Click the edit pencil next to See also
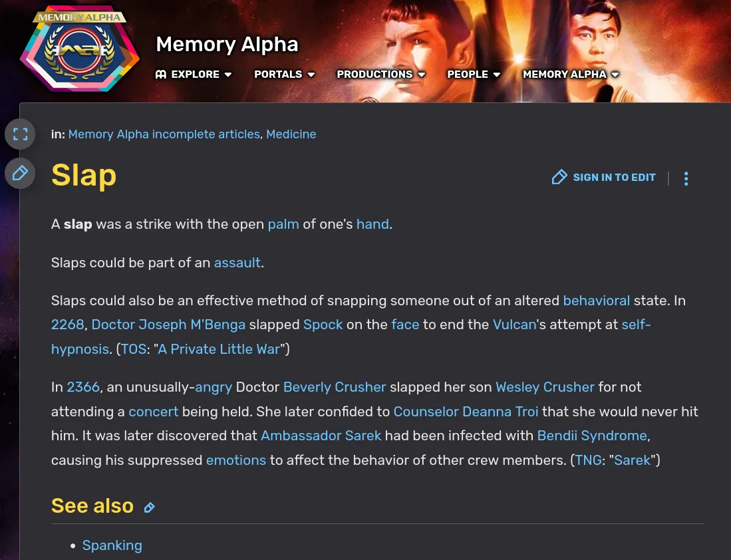731x560 pixels. 150,507
